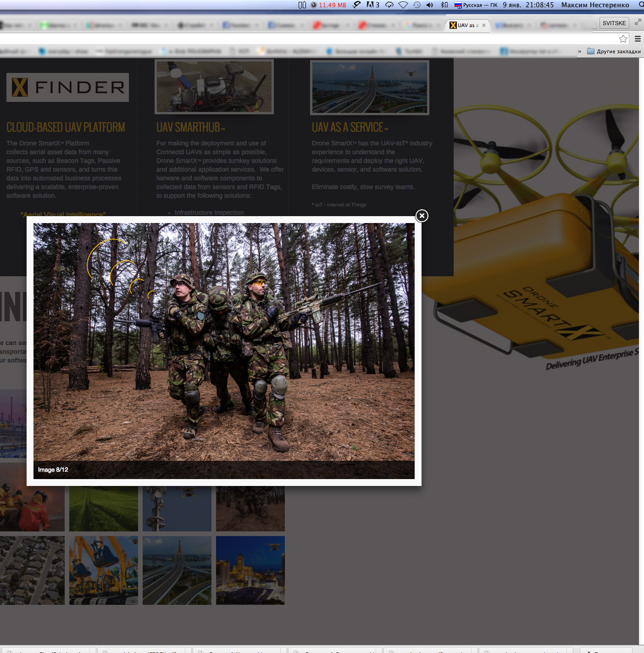Screen dimensions: 644x653
Task: Click the Image 8/12 caption
Action: click(x=53, y=470)
